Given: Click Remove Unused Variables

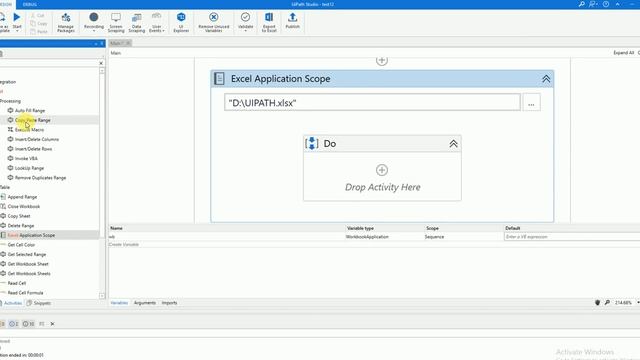Looking at the screenshot, I should click(x=213, y=22).
